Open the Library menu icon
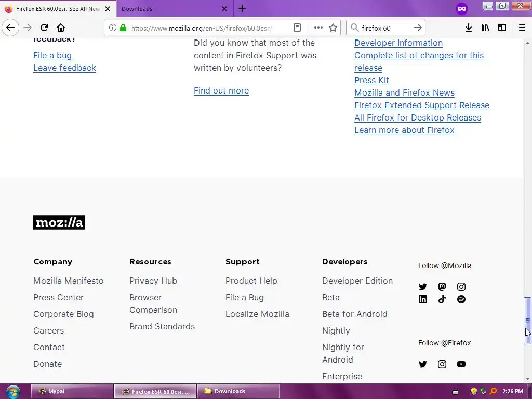532x399 pixels. [485, 28]
